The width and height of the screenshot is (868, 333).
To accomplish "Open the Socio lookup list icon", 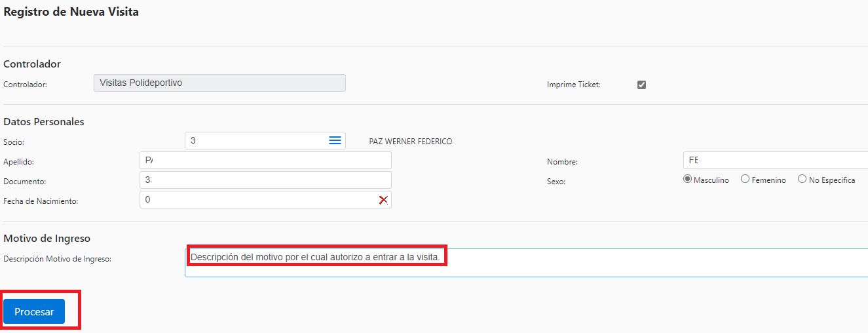I will pos(335,140).
